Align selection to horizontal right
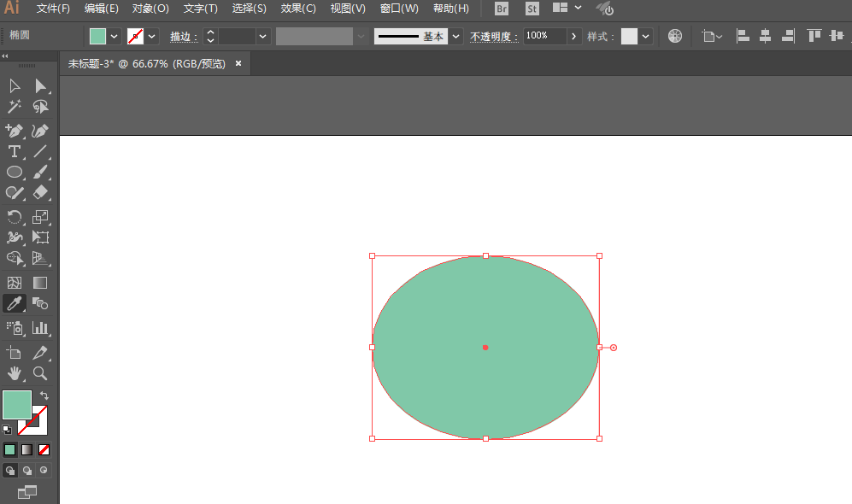Viewport: 852px width, 504px height. tap(788, 36)
